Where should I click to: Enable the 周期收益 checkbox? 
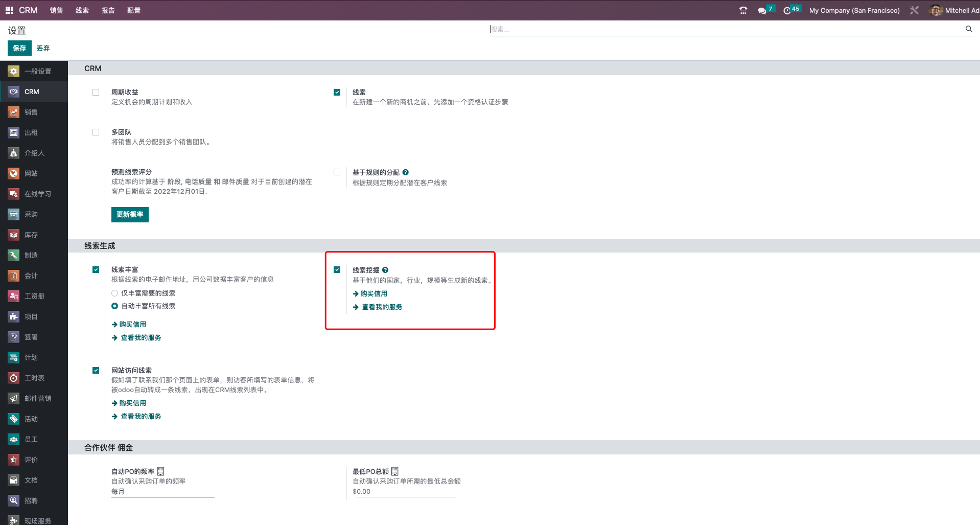96,92
